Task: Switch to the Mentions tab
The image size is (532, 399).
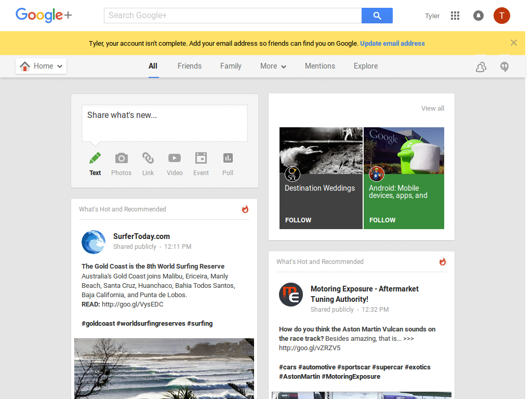Action: (x=320, y=66)
